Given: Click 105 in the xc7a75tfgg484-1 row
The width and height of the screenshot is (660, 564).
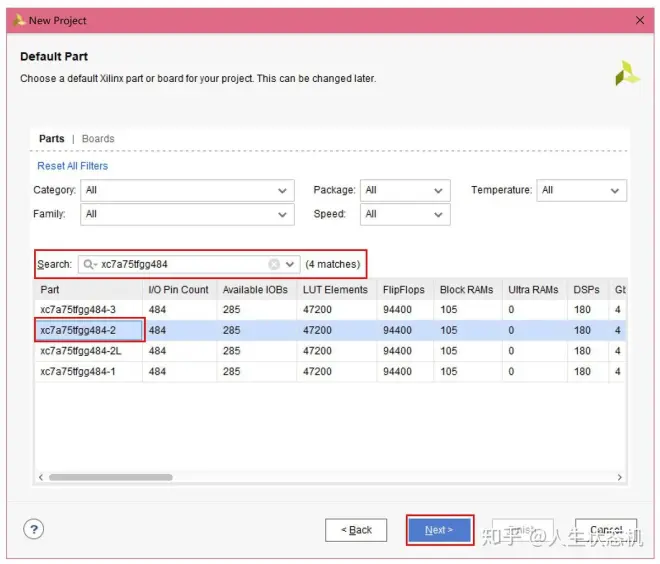Looking at the screenshot, I should (x=449, y=372).
